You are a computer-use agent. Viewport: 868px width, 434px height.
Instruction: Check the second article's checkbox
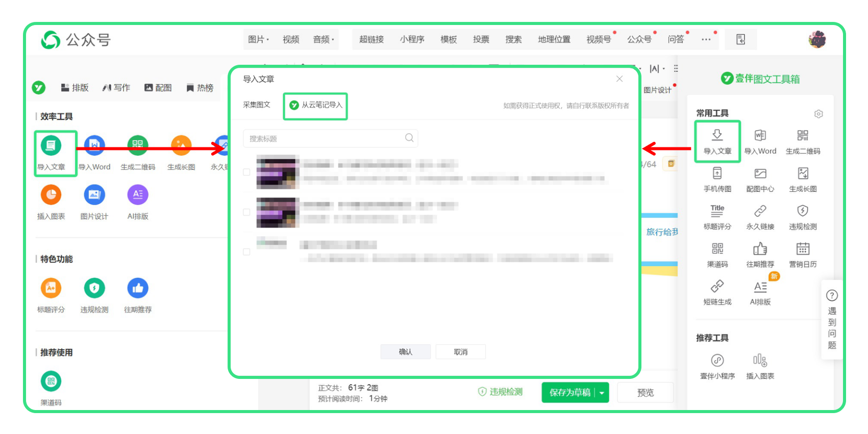click(246, 212)
